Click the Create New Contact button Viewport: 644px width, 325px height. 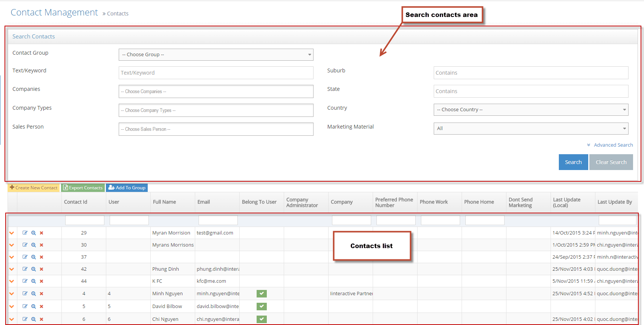coord(34,188)
